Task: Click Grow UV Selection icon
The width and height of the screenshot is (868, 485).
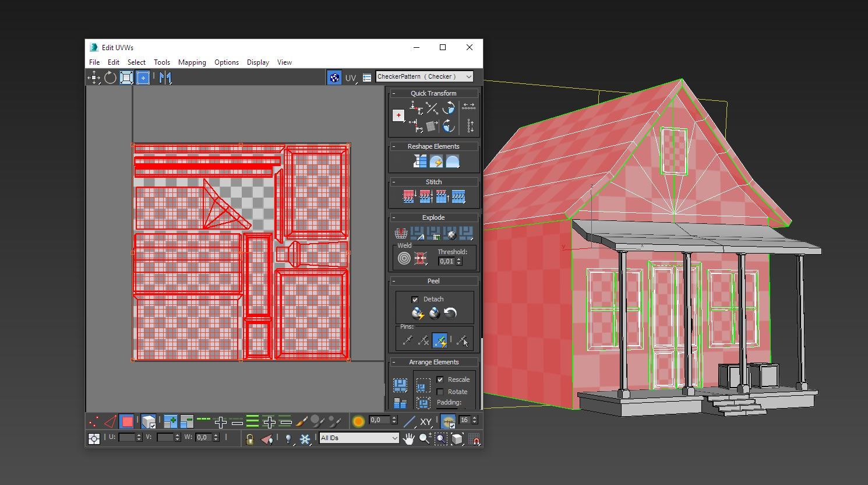Action: [x=171, y=421]
